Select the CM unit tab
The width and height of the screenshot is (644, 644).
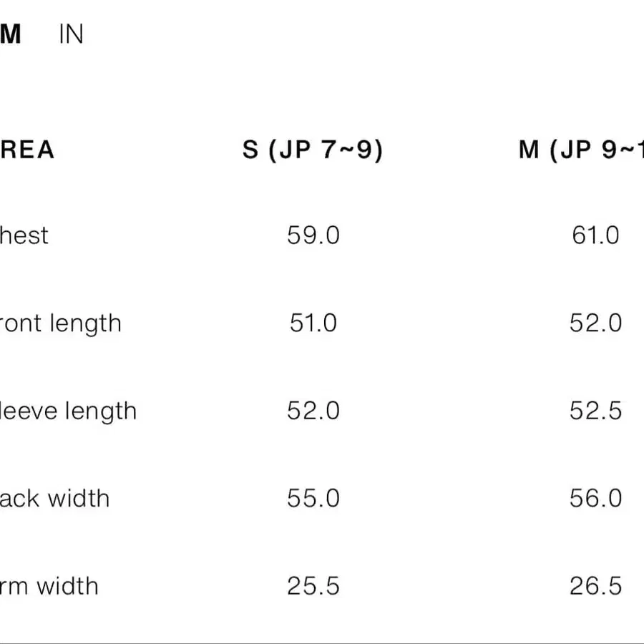pos(10,34)
